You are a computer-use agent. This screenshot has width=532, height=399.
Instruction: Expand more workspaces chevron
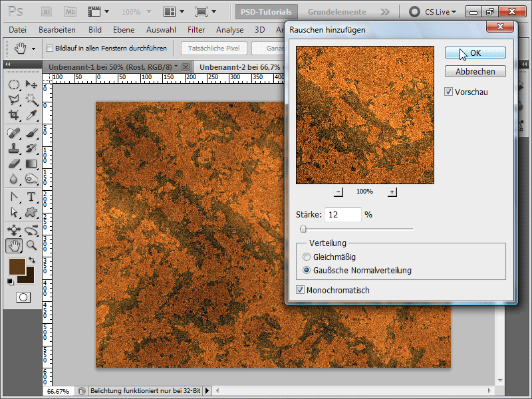click(x=385, y=12)
